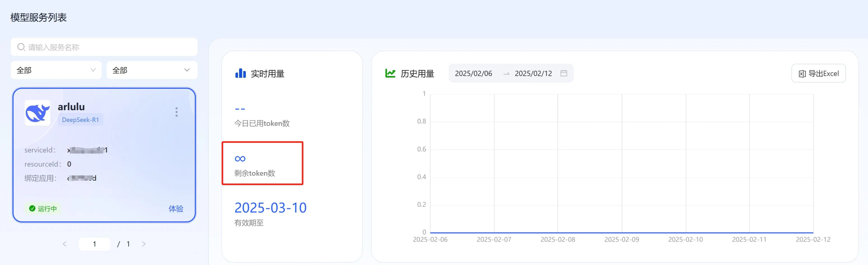The height and width of the screenshot is (265, 868).
Task: Click the infinity remaining token symbol
Action: (x=240, y=159)
